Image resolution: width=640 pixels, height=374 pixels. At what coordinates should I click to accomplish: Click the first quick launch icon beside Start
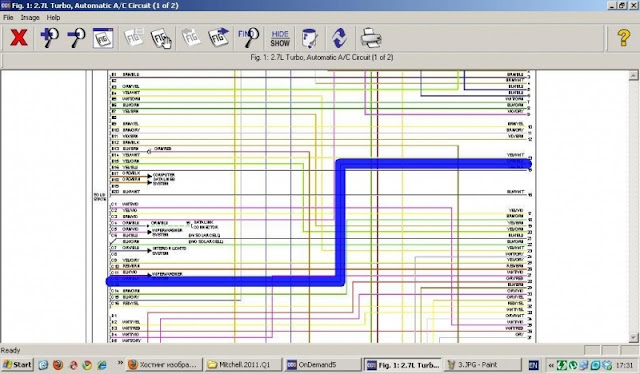point(43,365)
